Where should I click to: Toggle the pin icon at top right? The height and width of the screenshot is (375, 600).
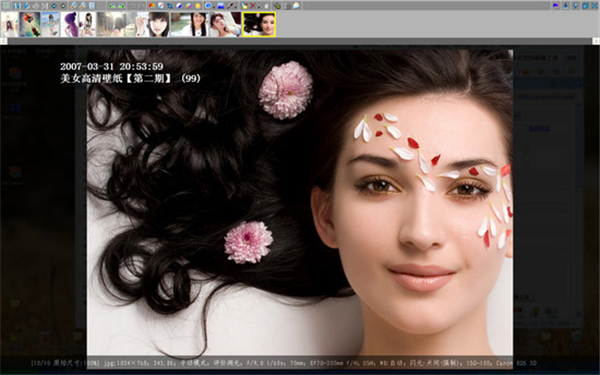[576, 5]
